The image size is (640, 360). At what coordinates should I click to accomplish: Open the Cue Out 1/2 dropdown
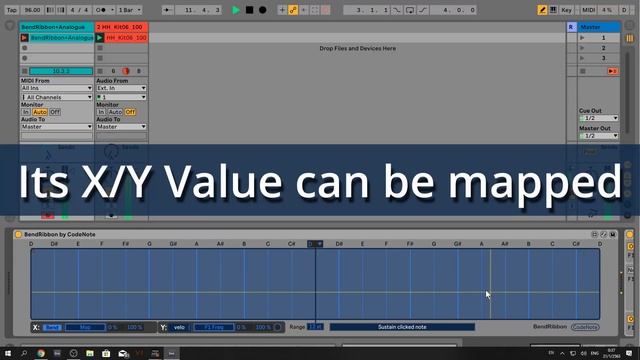tap(599, 118)
